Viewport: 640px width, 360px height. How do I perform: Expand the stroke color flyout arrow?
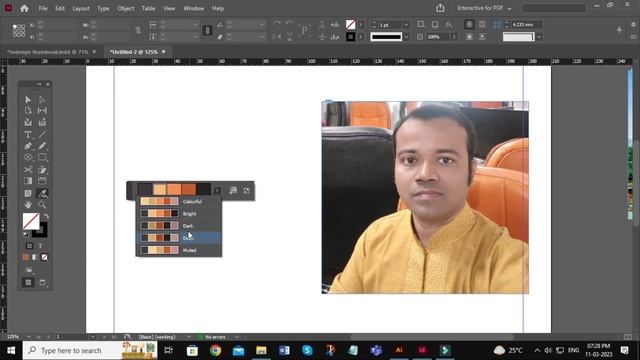(x=360, y=37)
